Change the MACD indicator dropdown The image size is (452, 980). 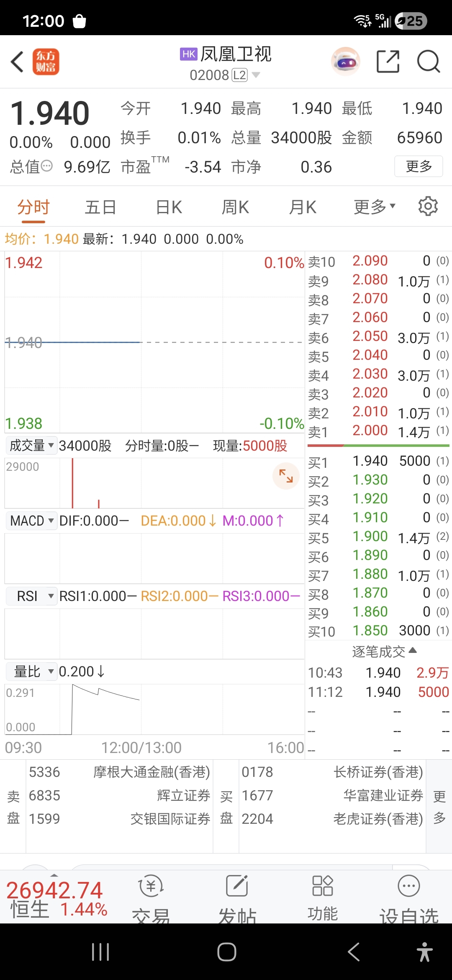[x=32, y=521]
